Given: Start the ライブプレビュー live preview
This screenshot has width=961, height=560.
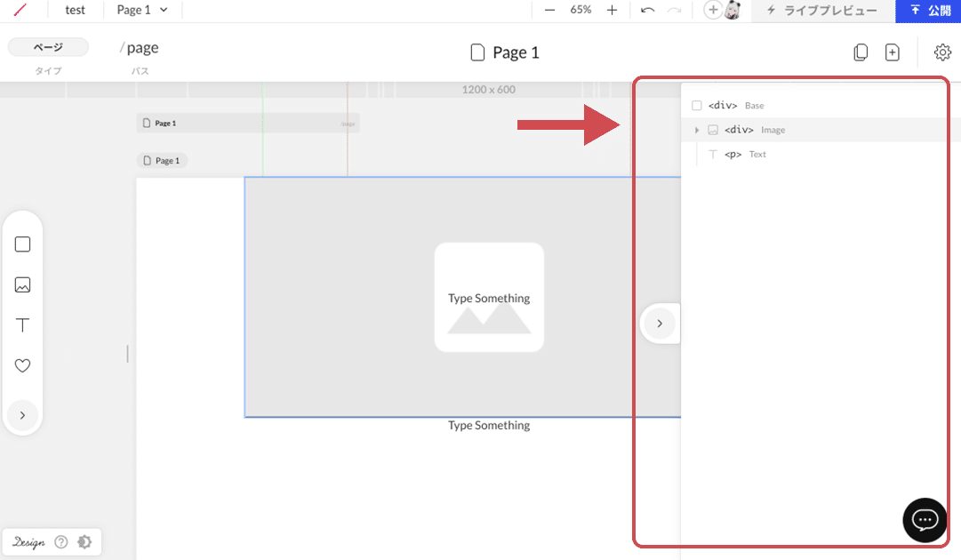Looking at the screenshot, I should tap(822, 11).
